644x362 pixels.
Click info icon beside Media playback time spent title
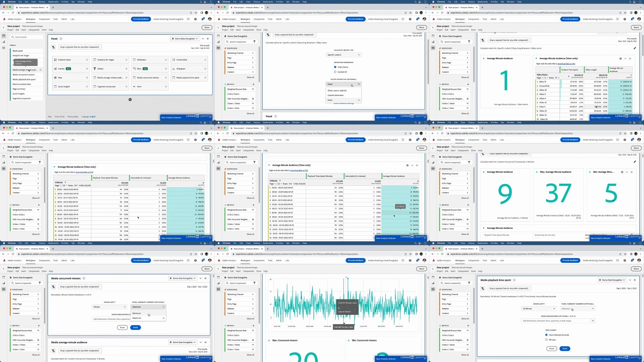[x=514, y=280]
